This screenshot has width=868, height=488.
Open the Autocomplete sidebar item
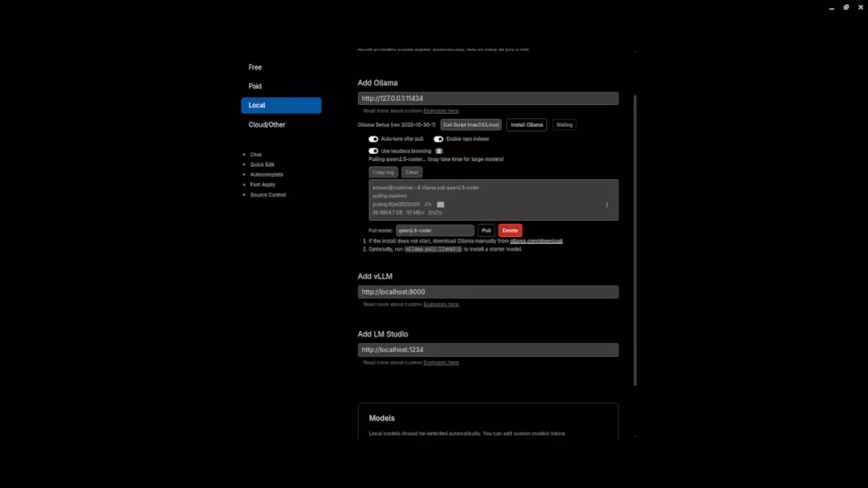[267, 174]
